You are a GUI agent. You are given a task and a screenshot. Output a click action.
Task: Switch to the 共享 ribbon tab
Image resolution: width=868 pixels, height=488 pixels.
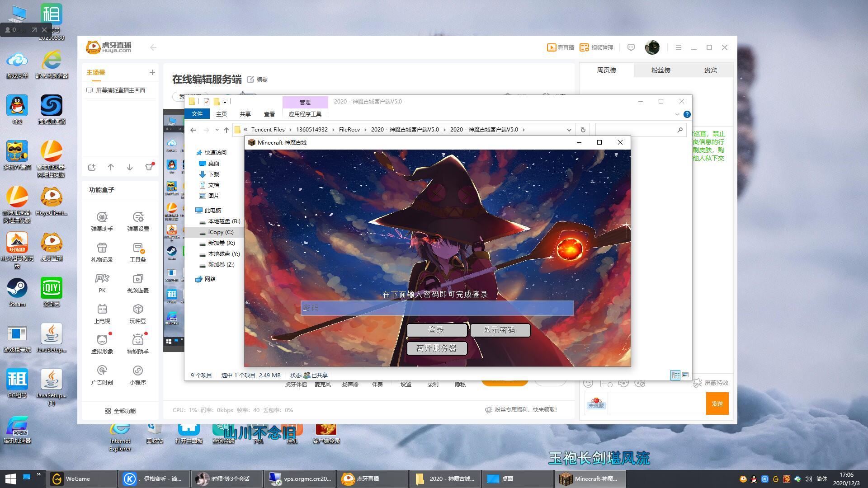pyautogui.click(x=245, y=114)
